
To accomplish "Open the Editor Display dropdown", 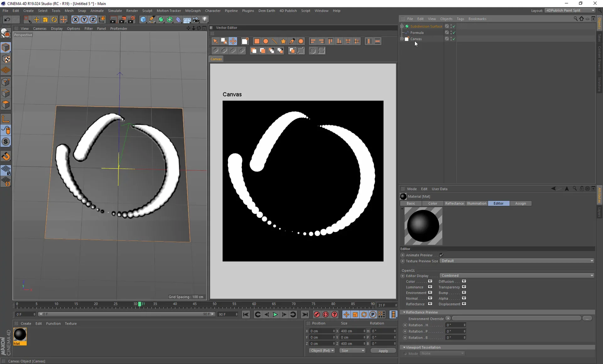I will [x=517, y=276].
